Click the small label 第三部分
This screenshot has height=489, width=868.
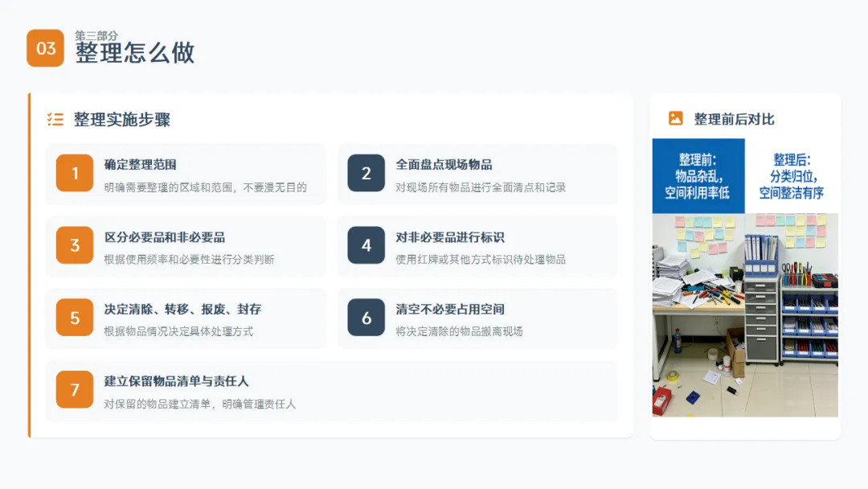[x=96, y=35]
